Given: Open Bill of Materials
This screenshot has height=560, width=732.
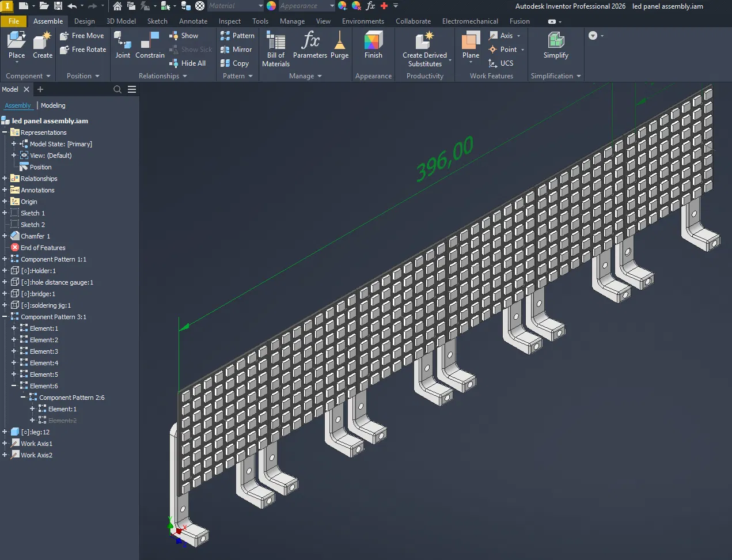Looking at the screenshot, I should click(275, 41).
